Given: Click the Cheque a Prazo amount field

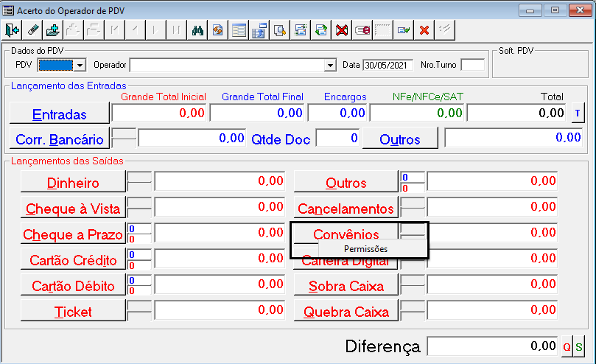Looking at the screenshot, I should [220, 233].
